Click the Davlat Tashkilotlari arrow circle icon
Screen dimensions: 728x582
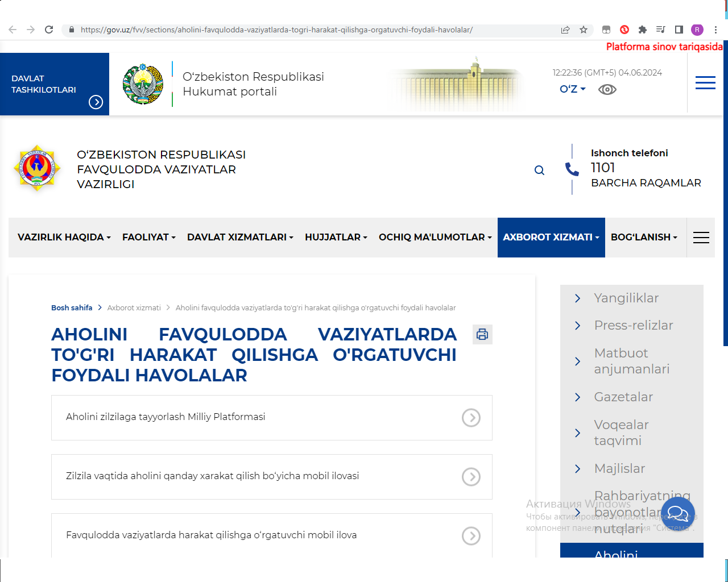click(96, 102)
